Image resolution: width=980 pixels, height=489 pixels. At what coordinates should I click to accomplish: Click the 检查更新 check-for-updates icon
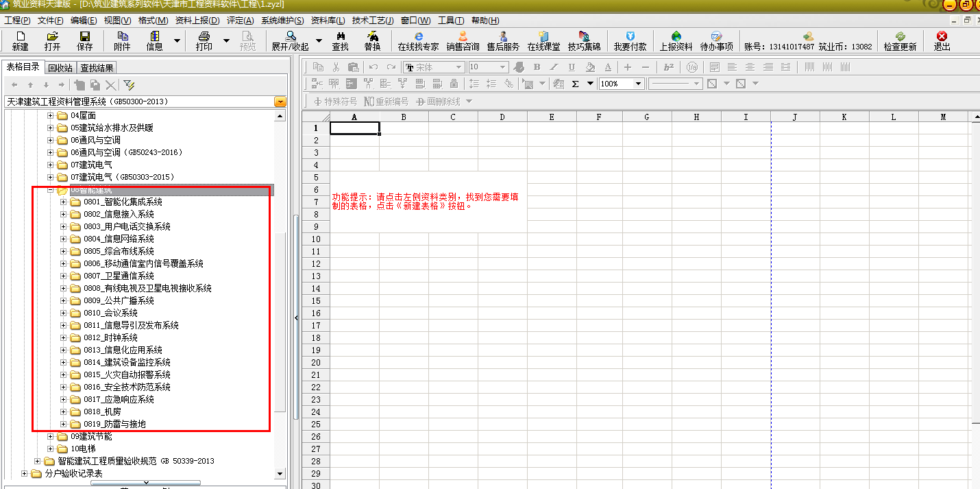901,43
